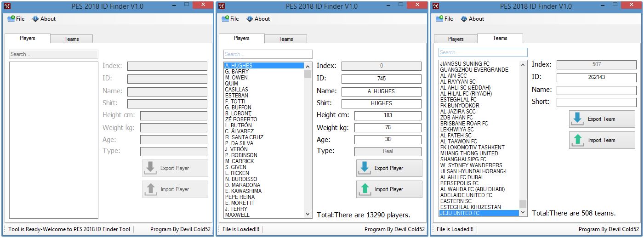Select J. VERÓN in players list
This screenshot has height=238, width=644.
coord(264,149)
